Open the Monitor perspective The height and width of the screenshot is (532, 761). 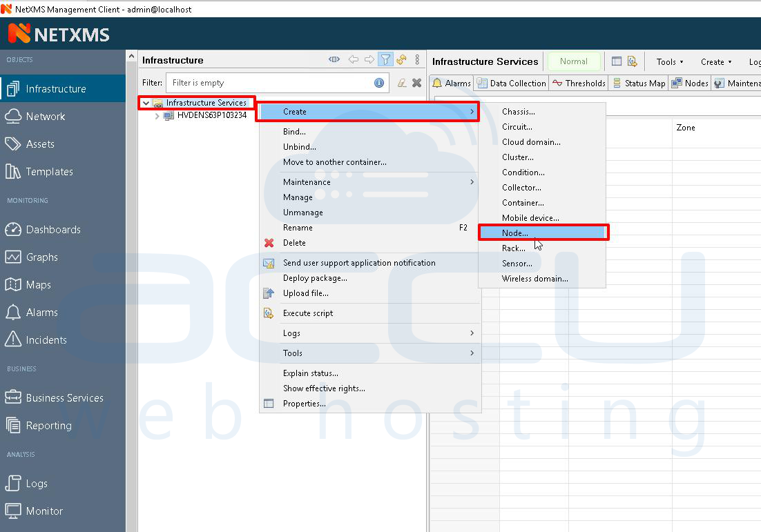[63, 511]
